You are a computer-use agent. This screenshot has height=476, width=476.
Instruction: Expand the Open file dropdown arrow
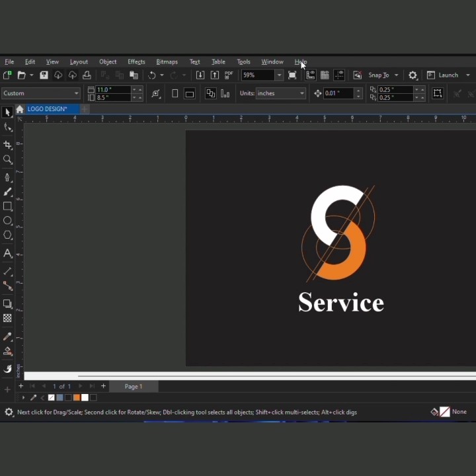31,75
